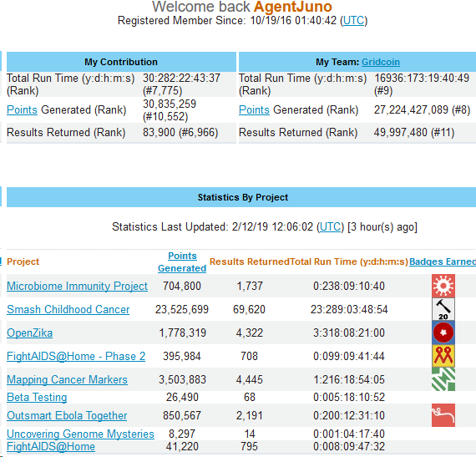Click UTC link next to Registered Member Since

click(x=353, y=21)
